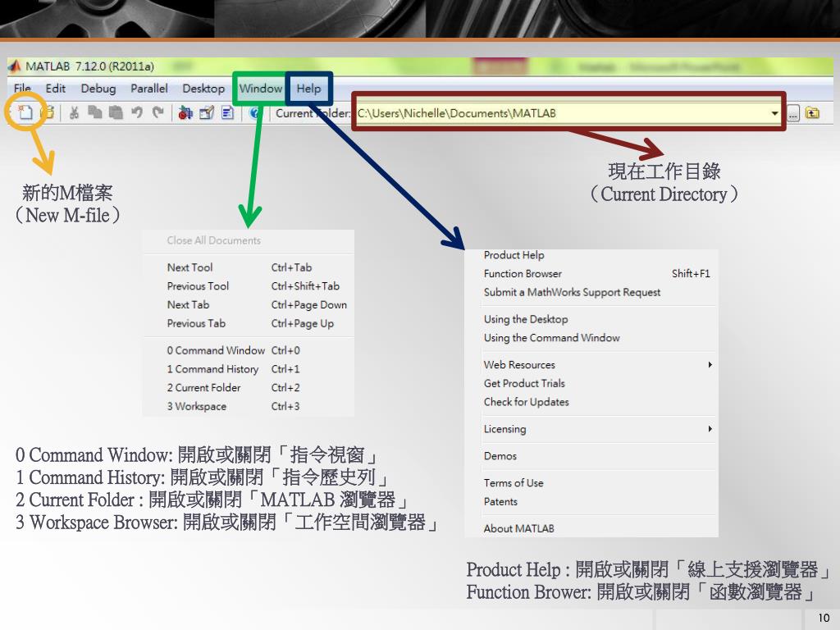
Task: Click the Current Folder label text
Action: [313, 113]
